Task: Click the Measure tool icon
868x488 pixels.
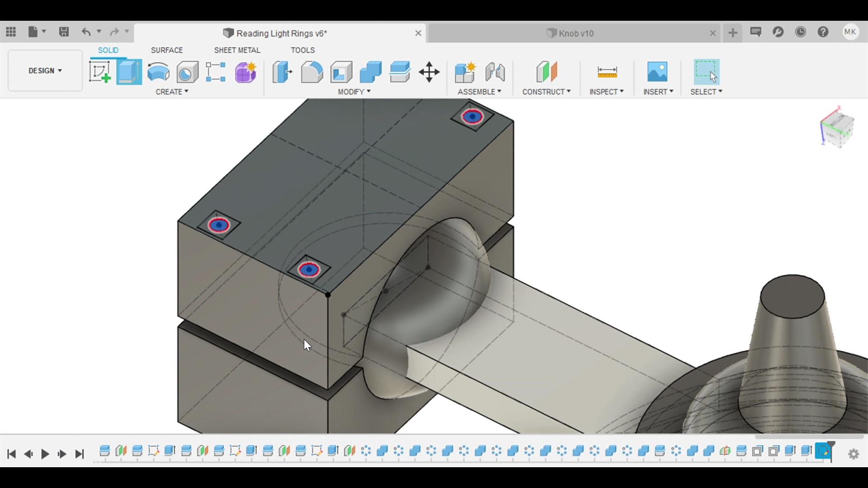Action: 607,72
